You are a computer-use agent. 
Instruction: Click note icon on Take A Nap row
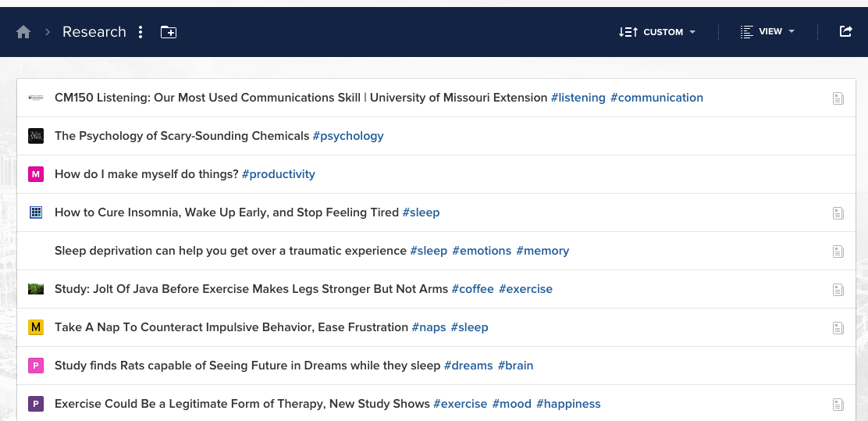click(838, 328)
